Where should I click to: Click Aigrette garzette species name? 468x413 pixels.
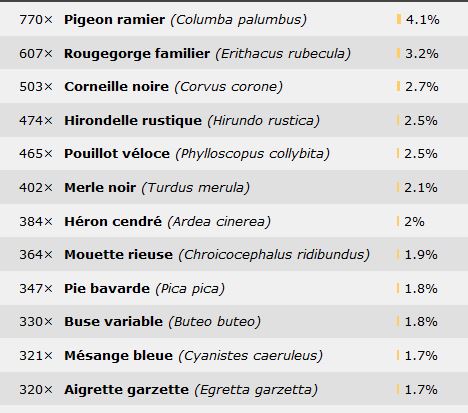[126, 389]
